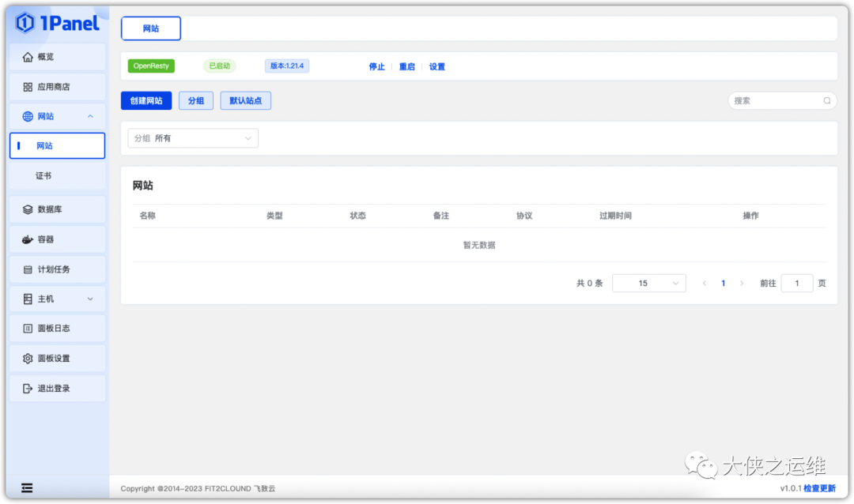The width and height of the screenshot is (854, 504).
Task: Click 重启 to restart OpenResty
Action: [407, 66]
